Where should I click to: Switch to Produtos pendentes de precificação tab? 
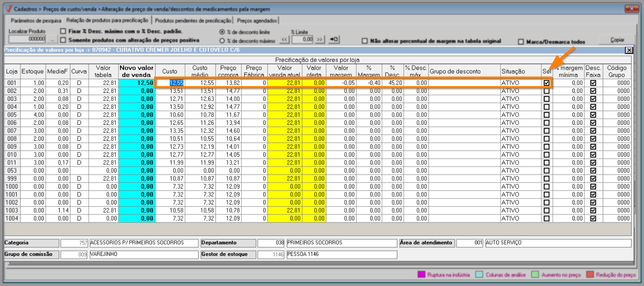tap(193, 21)
